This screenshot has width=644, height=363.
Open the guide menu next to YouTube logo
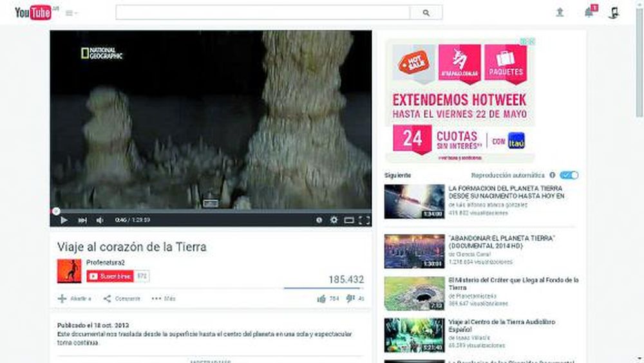tap(70, 13)
